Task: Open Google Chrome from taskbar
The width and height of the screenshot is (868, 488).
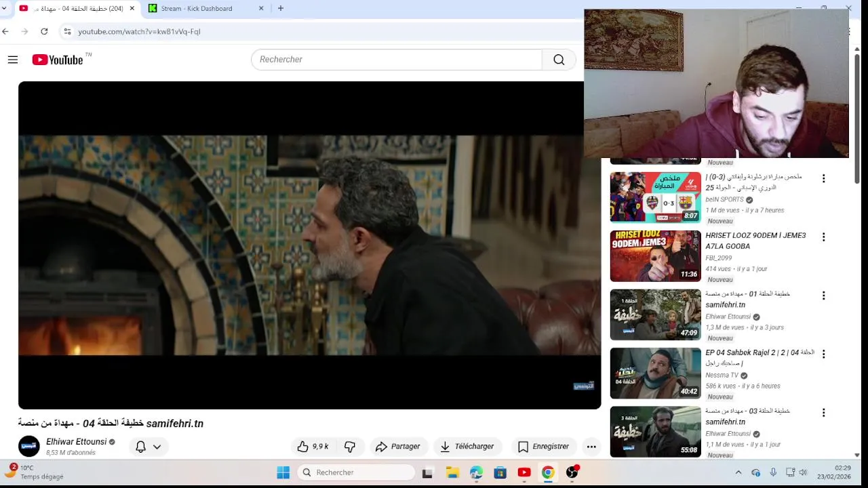Action: [548, 472]
